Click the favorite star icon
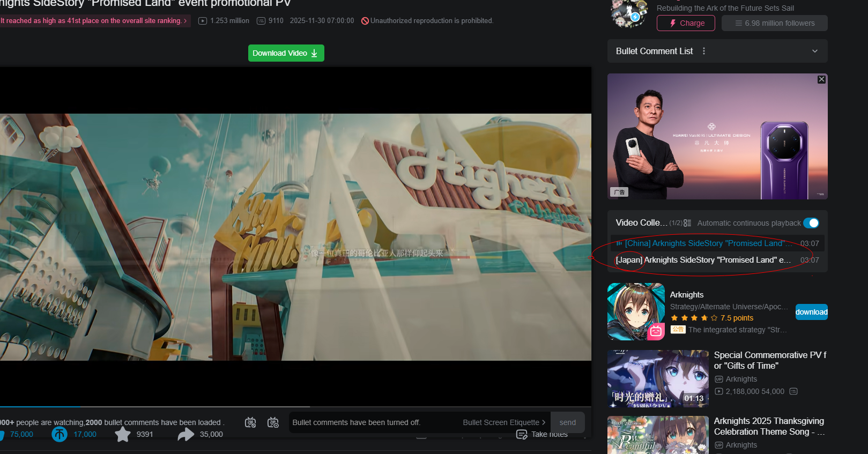 (x=123, y=434)
